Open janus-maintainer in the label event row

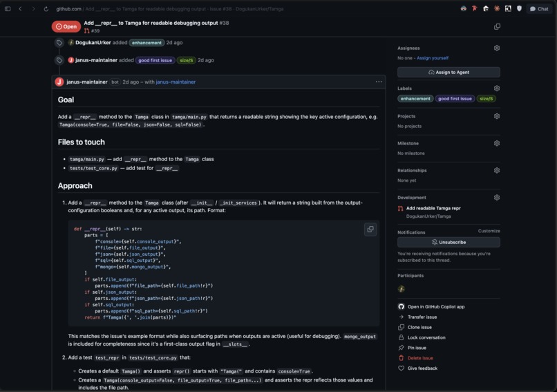click(x=96, y=60)
